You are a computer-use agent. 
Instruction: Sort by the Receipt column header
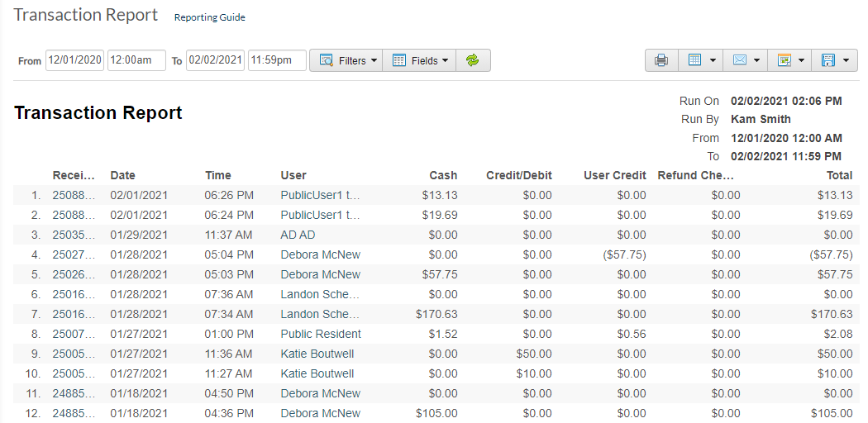pyautogui.click(x=74, y=175)
